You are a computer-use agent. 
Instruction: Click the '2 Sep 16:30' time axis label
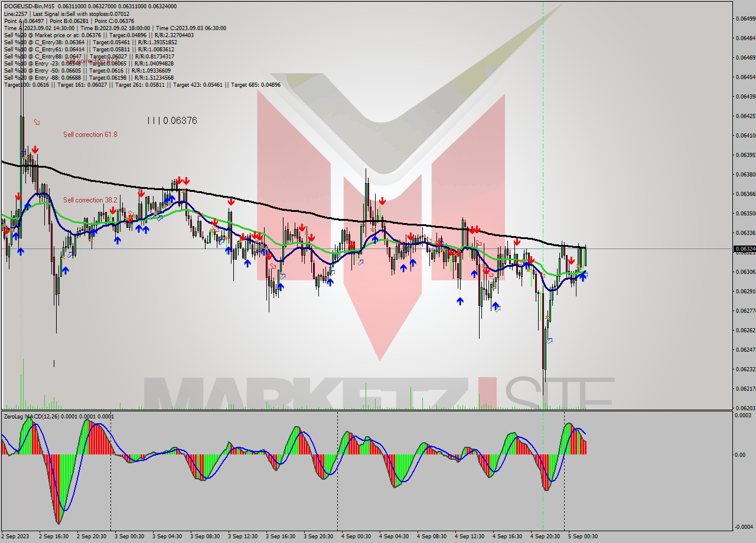click(54, 537)
